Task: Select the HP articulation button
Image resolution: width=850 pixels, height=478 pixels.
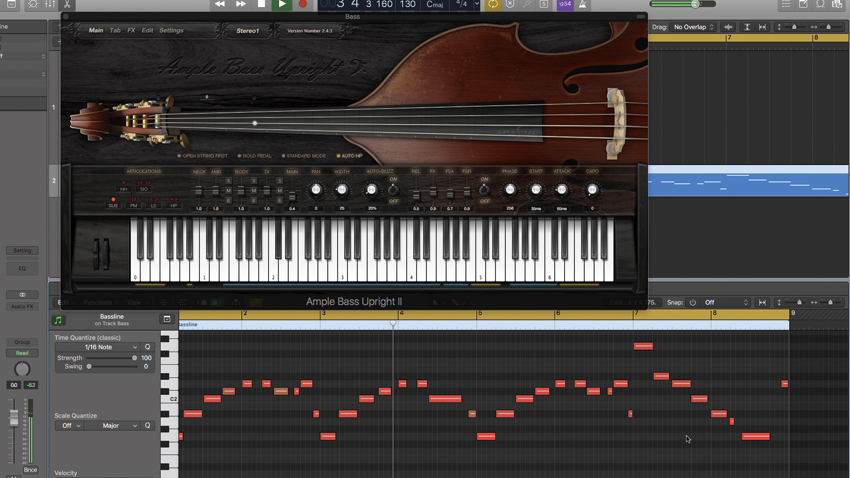Action: click(x=173, y=203)
